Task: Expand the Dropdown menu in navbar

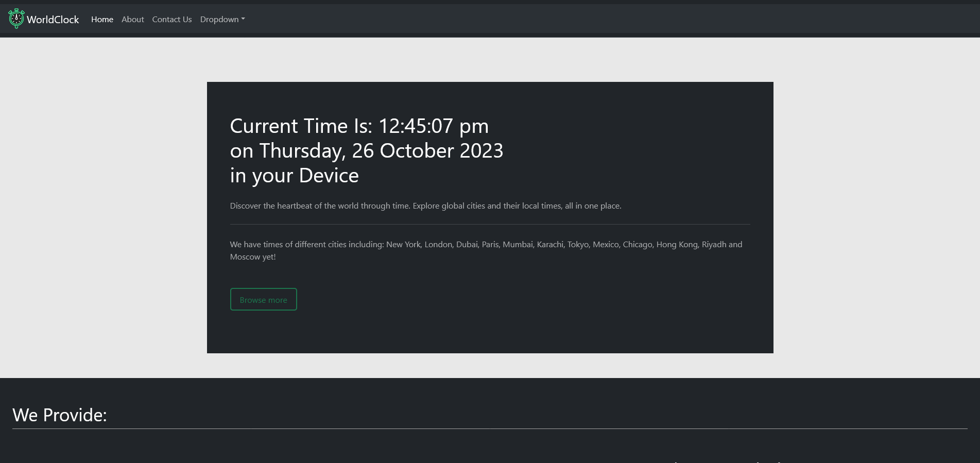Action: (x=222, y=19)
